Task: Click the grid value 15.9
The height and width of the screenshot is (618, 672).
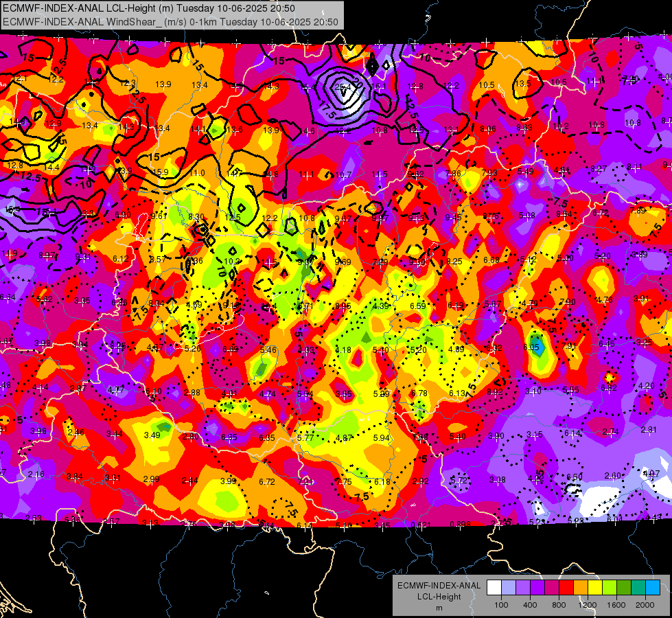Action: (x=161, y=172)
